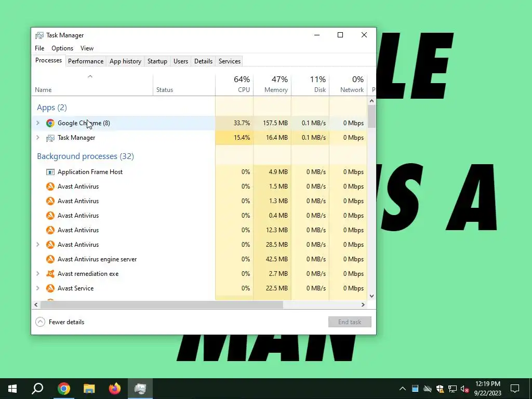Image resolution: width=532 pixels, height=399 pixels.
Task: Expand the Avast Antivirus 28.5 MB row
Action: pos(37,244)
